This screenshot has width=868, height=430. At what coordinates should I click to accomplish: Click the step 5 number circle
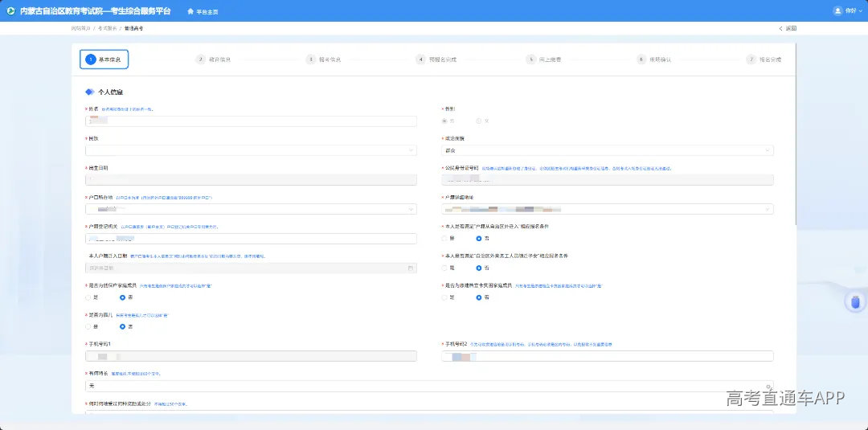[531, 59]
